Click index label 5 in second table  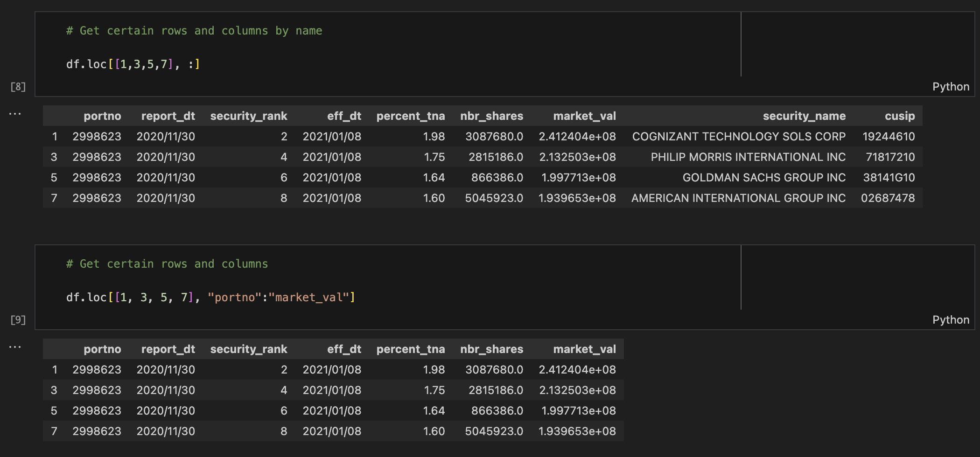tap(54, 411)
